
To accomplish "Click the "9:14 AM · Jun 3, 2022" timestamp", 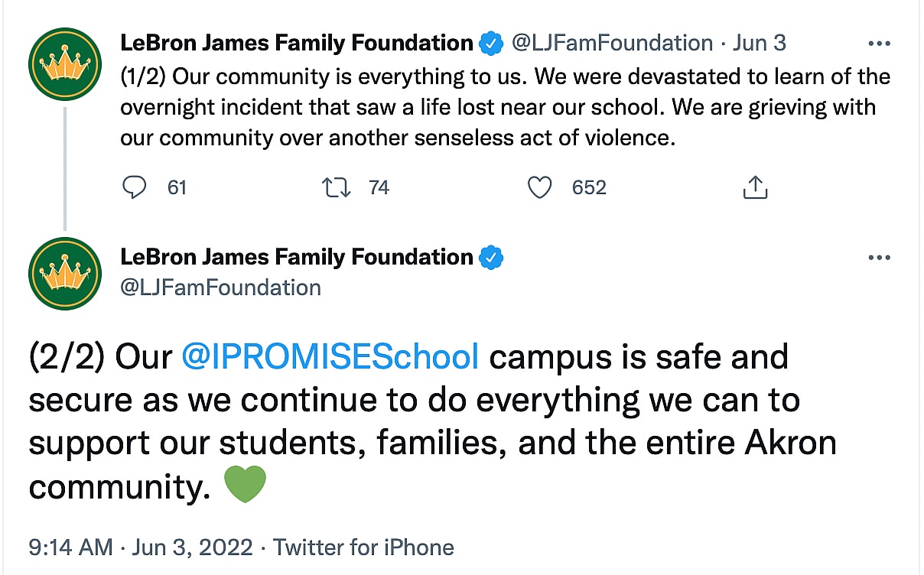I will pyautogui.click(x=141, y=547).
